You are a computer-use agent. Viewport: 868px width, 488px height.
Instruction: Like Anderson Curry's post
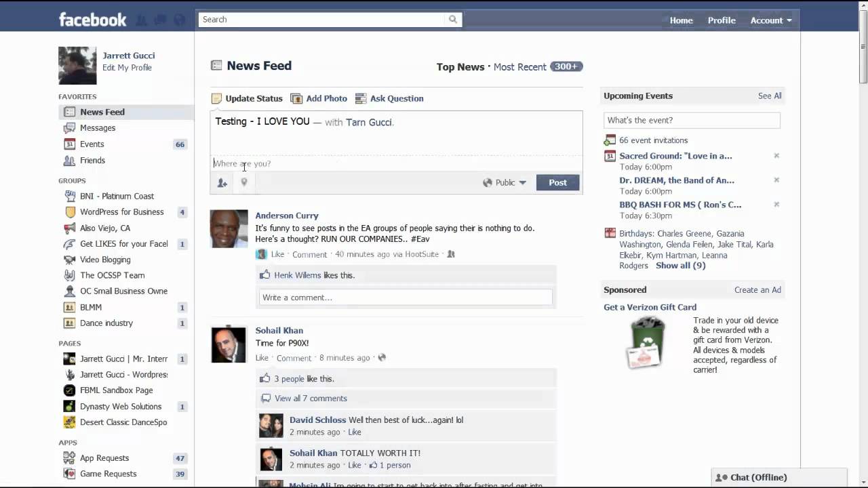pos(277,254)
